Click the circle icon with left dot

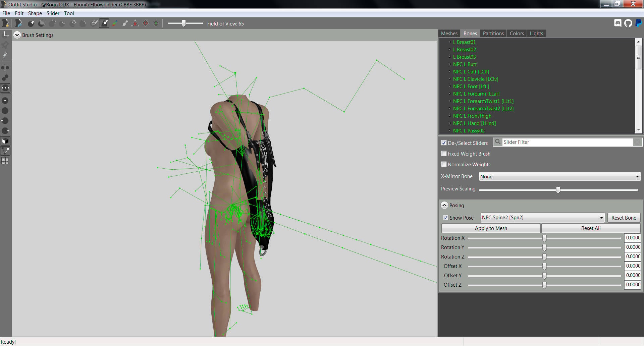click(5, 121)
